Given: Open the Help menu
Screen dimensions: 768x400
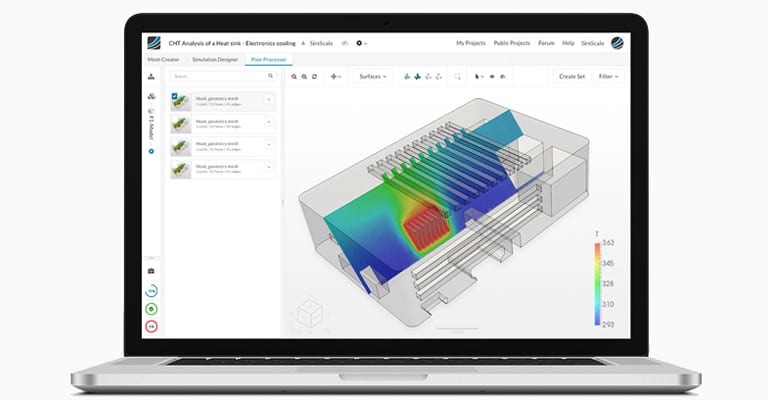Looking at the screenshot, I should [x=568, y=43].
